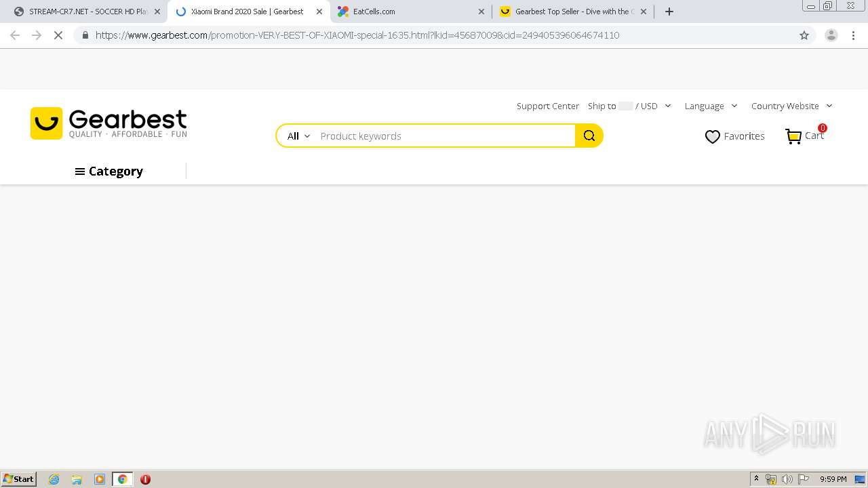Open the Chrome three-dot menu

[x=853, y=35]
